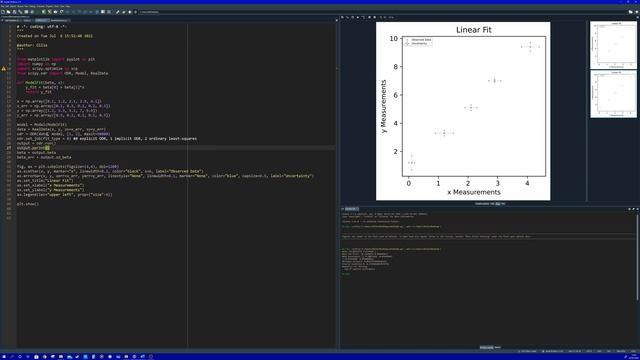Viewport: 640px width, 360px height.
Task: Open Preferences with the wrench icon
Action: point(118,12)
